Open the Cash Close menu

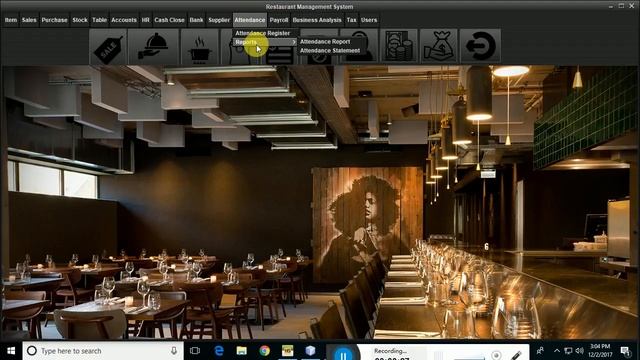169,20
